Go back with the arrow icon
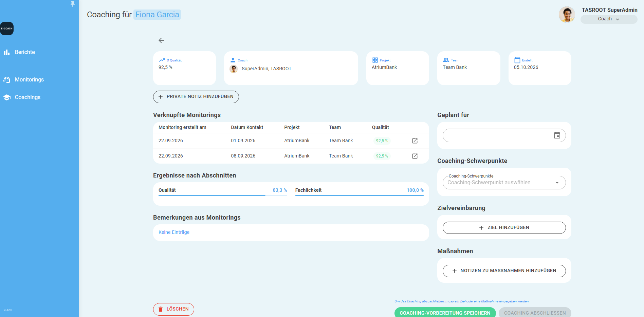Image resolution: width=644 pixels, height=317 pixels. [x=161, y=40]
